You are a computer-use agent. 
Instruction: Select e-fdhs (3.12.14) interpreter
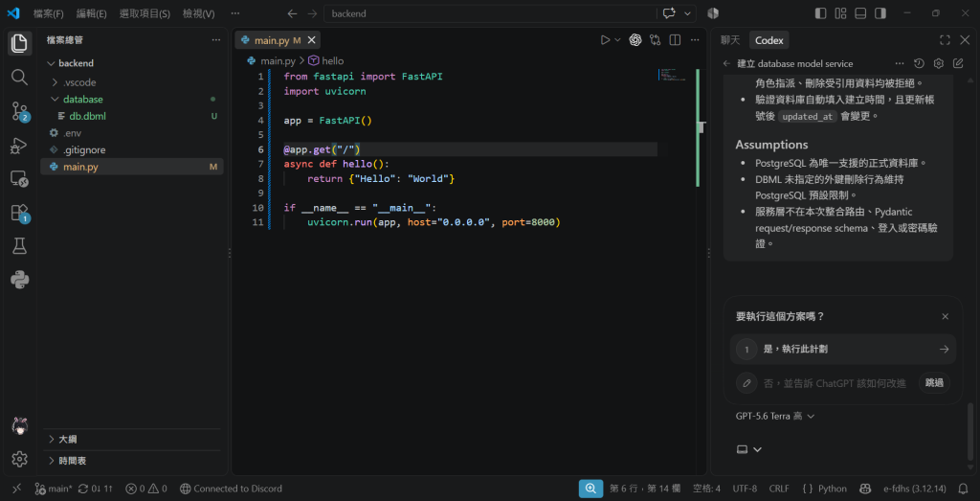click(914, 489)
